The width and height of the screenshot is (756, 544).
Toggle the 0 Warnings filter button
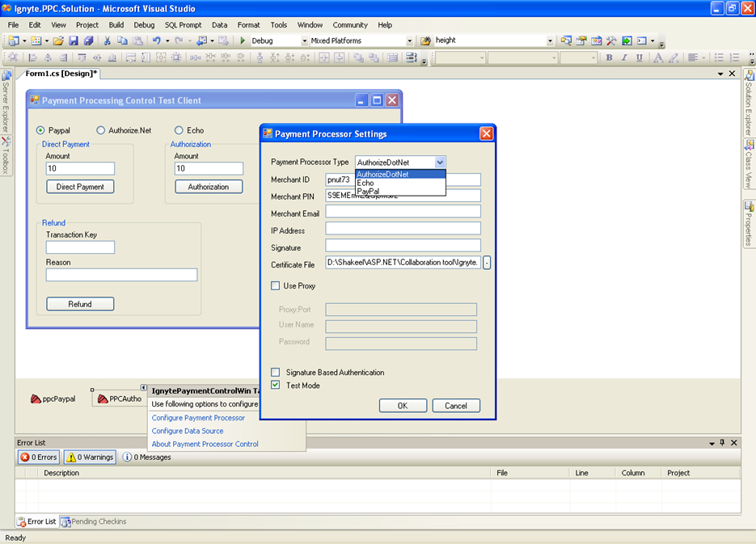click(91, 457)
